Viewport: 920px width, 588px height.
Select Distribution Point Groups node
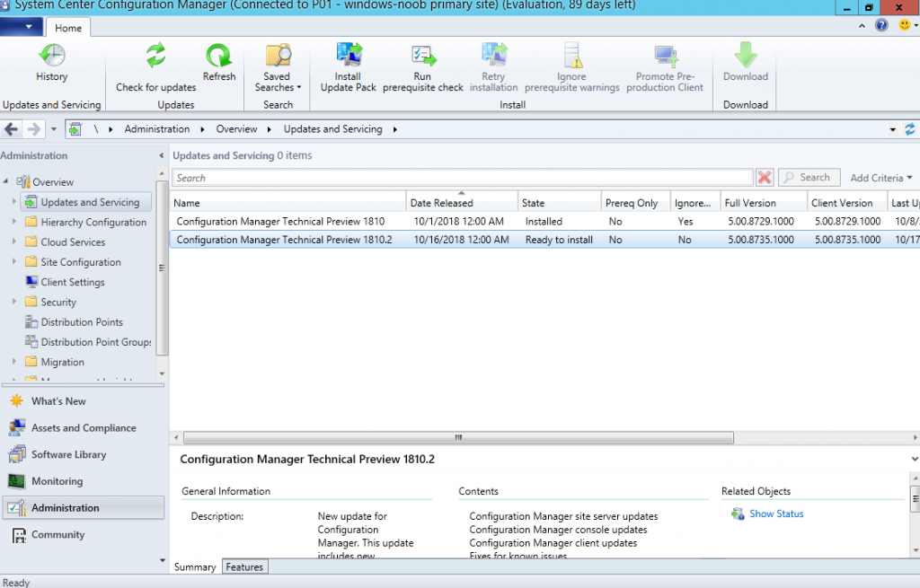coord(89,342)
